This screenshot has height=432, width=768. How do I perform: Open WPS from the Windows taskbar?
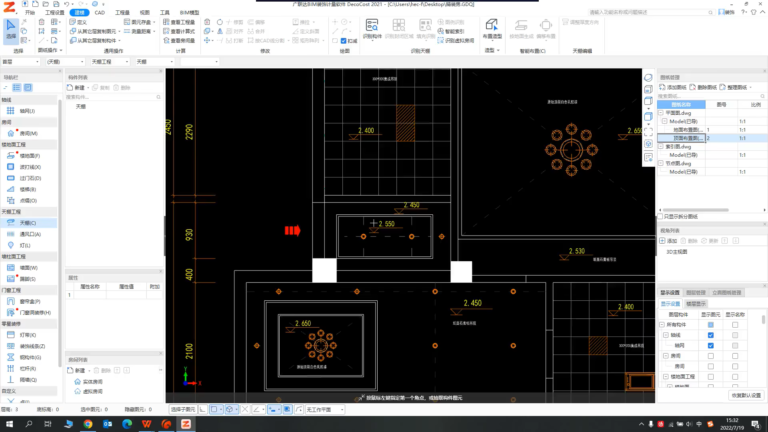tap(146, 424)
